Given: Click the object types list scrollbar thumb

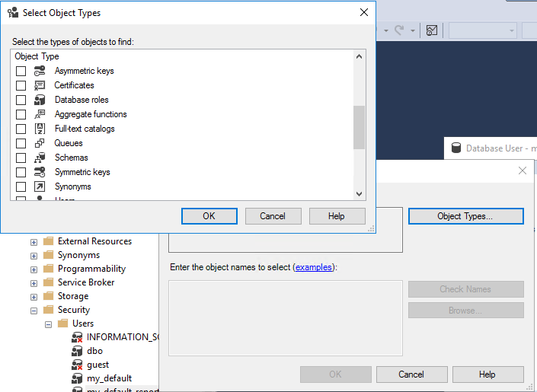Looking at the screenshot, I should pyautogui.click(x=359, y=127).
